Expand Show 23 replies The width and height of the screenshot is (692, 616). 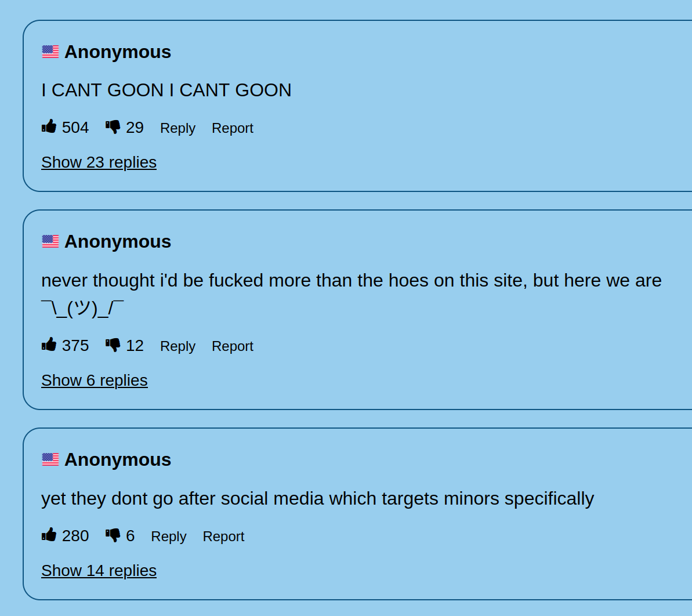pos(99,162)
